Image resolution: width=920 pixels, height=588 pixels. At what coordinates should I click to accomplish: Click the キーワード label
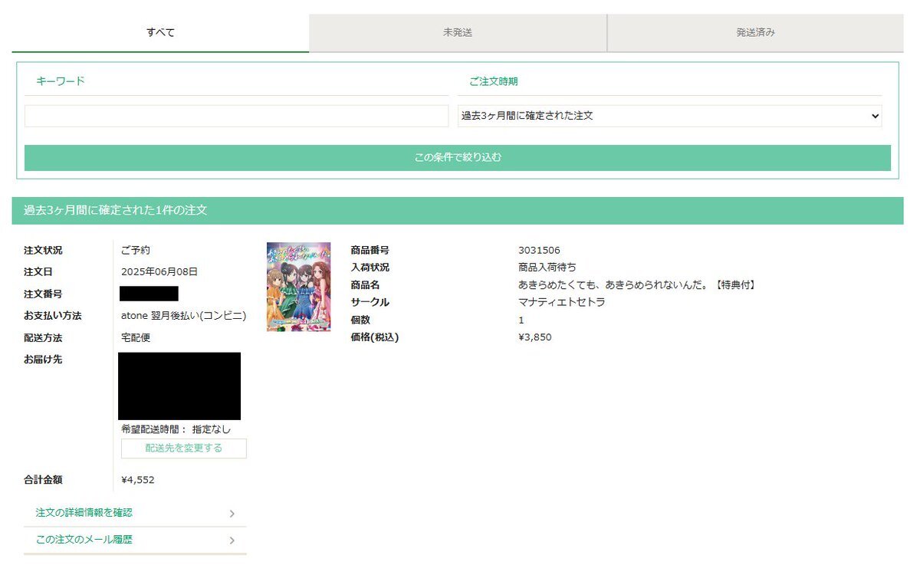pos(61,81)
